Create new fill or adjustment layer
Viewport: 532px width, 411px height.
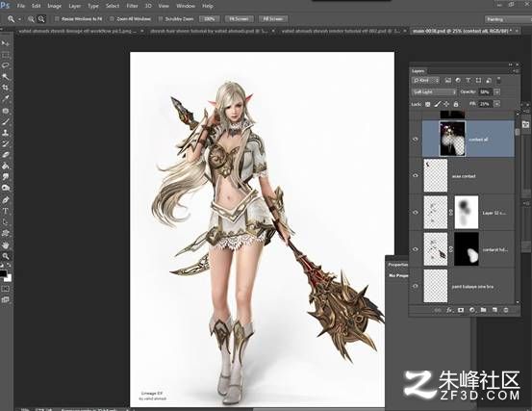(x=472, y=310)
